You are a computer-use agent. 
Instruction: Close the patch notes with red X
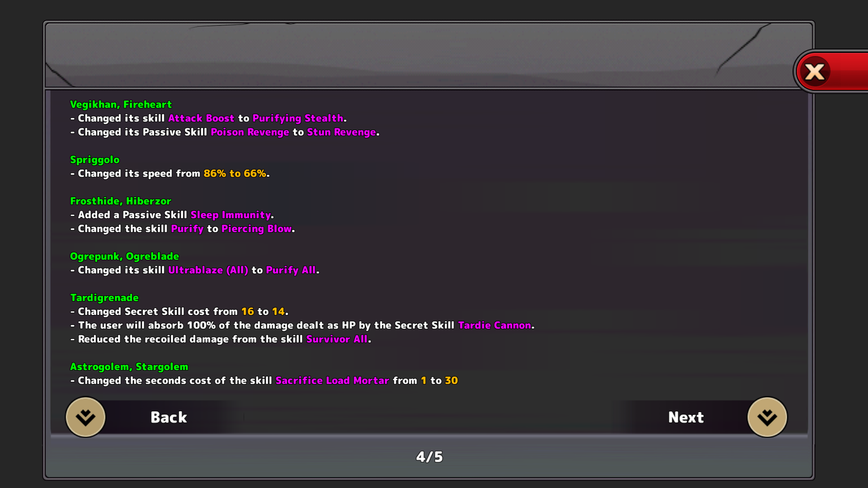pyautogui.click(x=815, y=72)
